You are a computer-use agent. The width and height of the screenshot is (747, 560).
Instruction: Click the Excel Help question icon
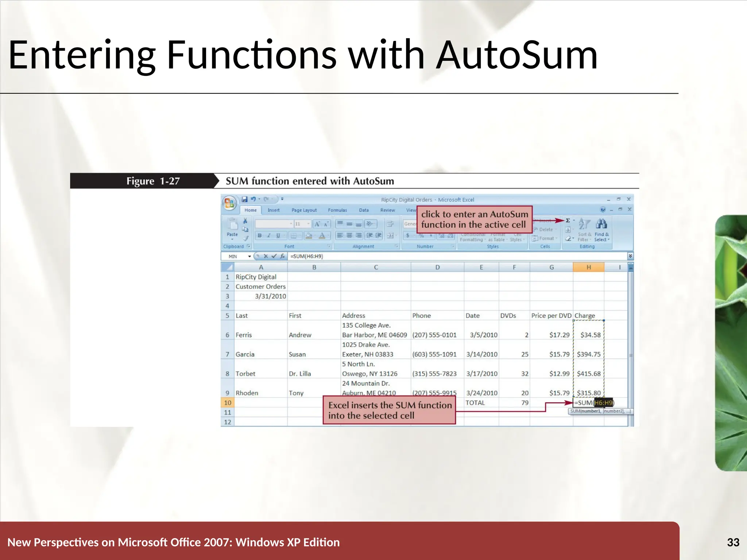click(603, 210)
